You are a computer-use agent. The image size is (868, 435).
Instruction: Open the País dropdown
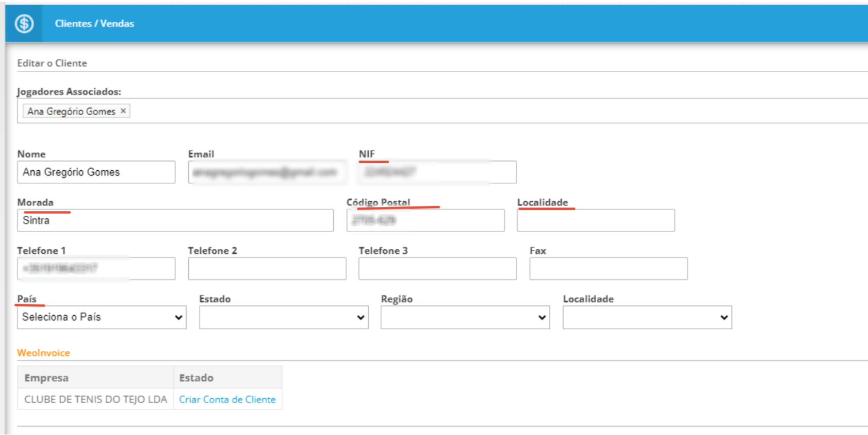tap(102, 317)
